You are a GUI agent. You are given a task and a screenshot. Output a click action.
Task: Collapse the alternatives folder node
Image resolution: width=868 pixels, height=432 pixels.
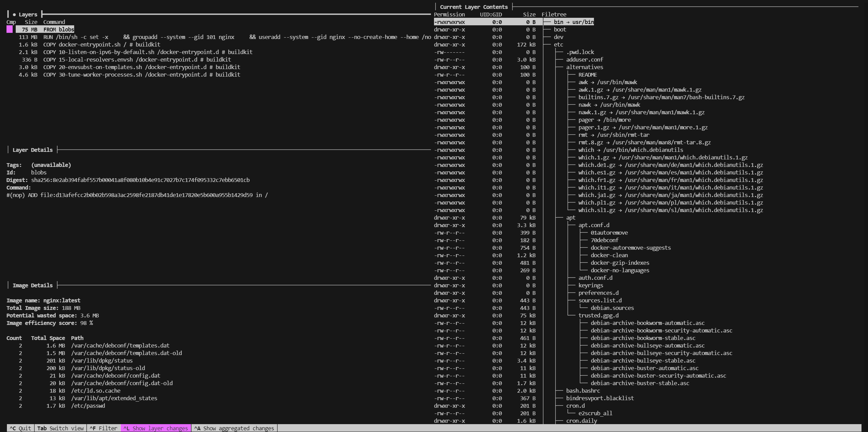pyautogui.click(x=584, y=67)
